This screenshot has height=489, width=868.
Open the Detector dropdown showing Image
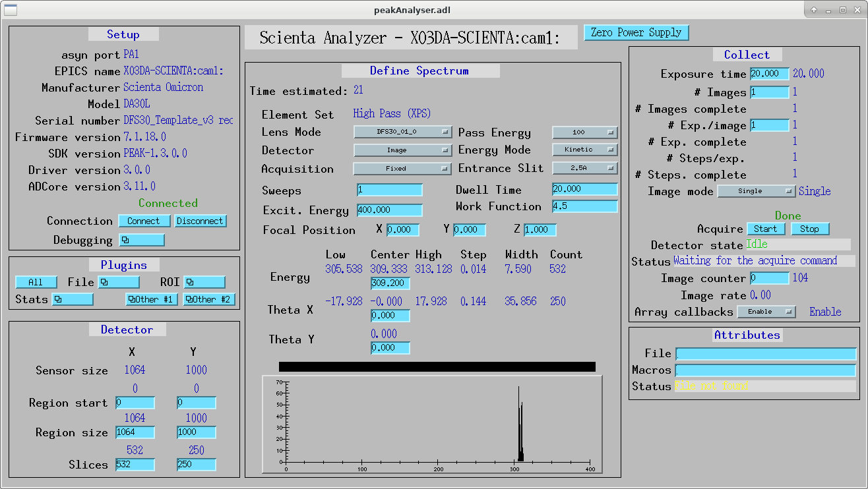[x=402, y=150]
